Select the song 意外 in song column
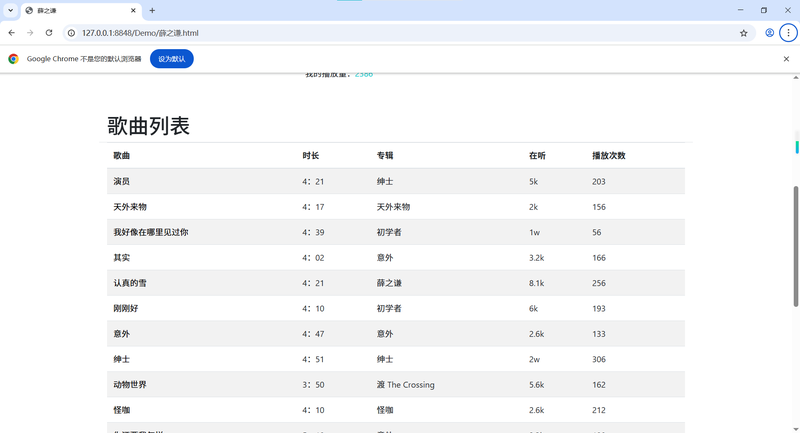This screenshot has width=800, height=433. 121,334
